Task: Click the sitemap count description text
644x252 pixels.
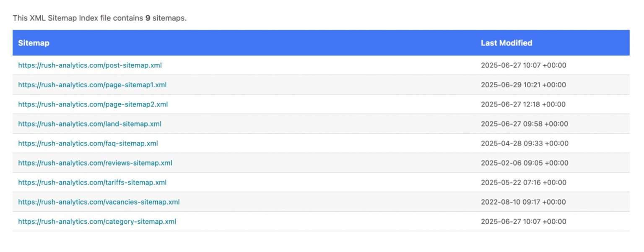Action: [99, 18]
